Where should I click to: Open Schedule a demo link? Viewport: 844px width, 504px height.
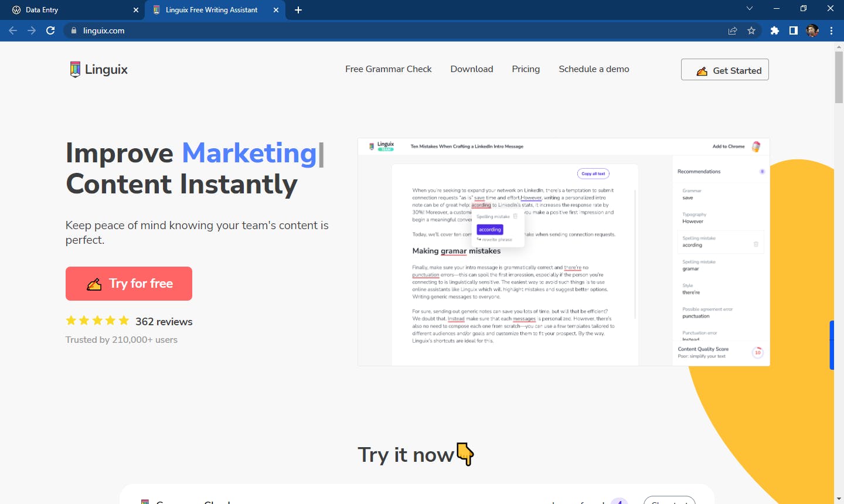594,69
